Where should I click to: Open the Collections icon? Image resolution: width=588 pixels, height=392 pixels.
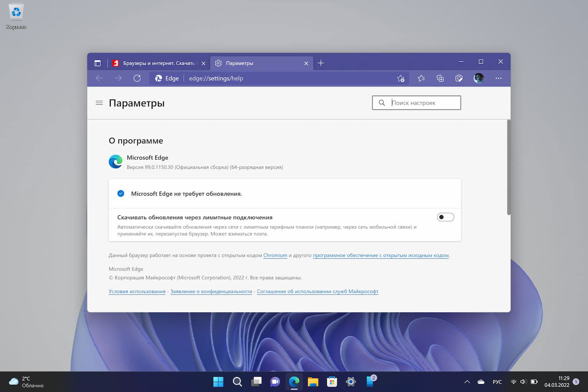point(440,78)
